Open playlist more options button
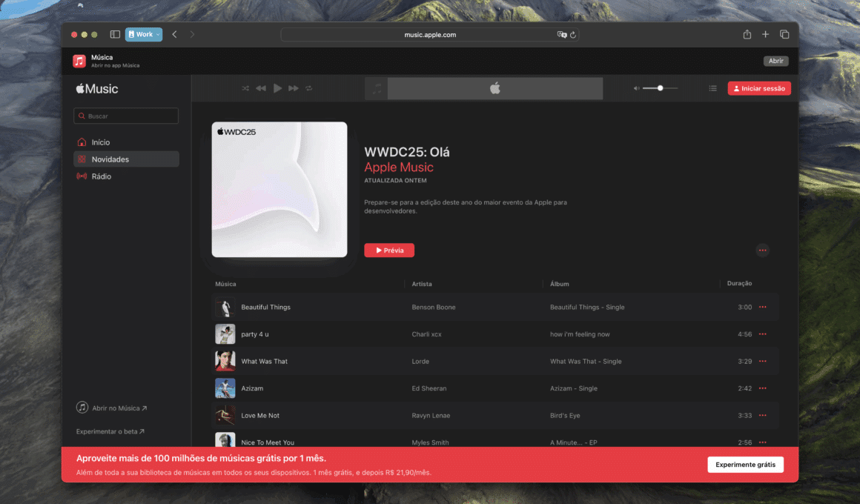The width and height of the screenshot is (860, 504). pyautogui.click(x=762, y=251)
